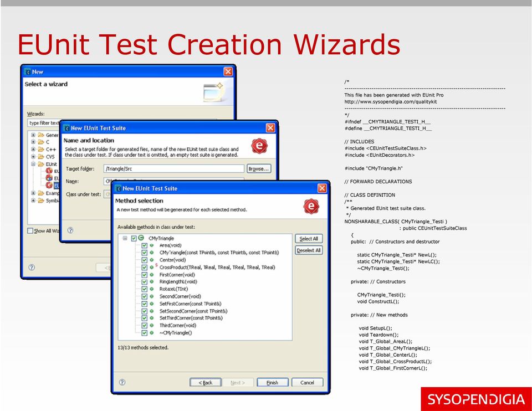Expand the C++ folder in Wizards tree
Viewport: 532px width, 411px height.
33,149
